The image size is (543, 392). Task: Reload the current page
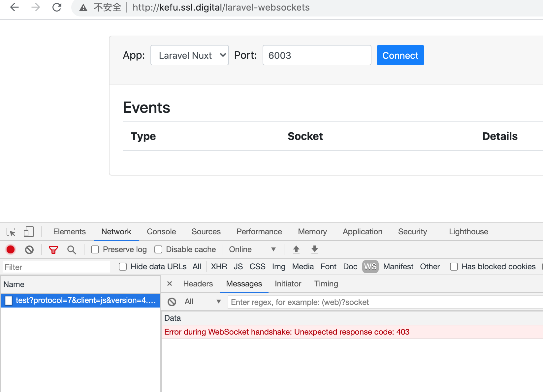[57, 7]
